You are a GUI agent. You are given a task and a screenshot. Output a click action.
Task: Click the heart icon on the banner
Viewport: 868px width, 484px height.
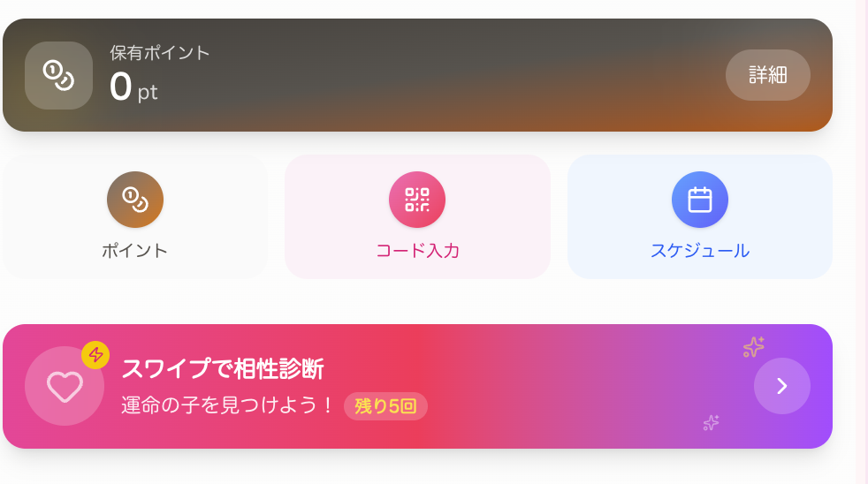[65, 386]
